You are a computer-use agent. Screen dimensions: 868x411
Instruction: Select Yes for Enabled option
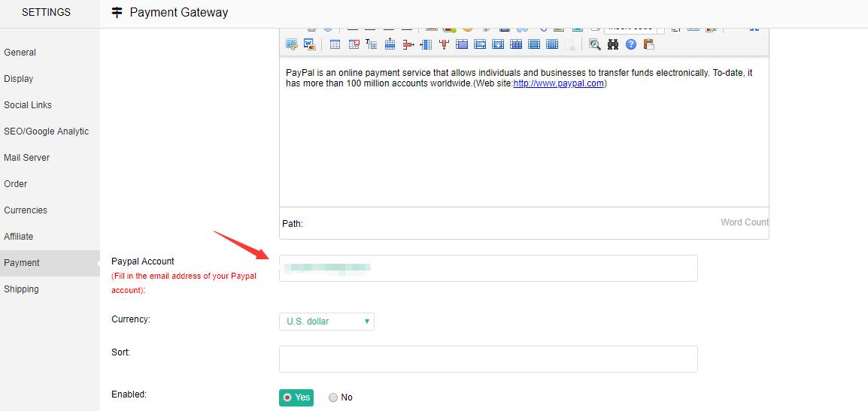[296, 397]
